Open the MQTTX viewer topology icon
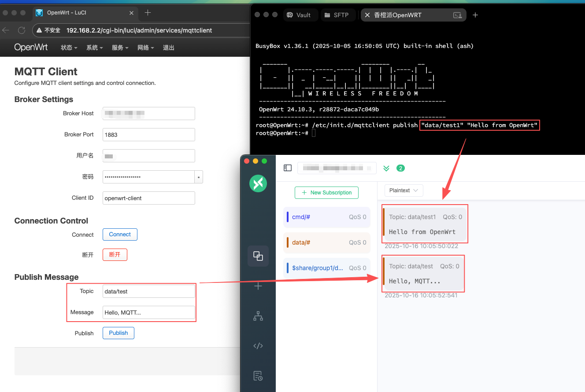Image resolution: width=585 pixels, height=392 pixels. coord(258,316)
